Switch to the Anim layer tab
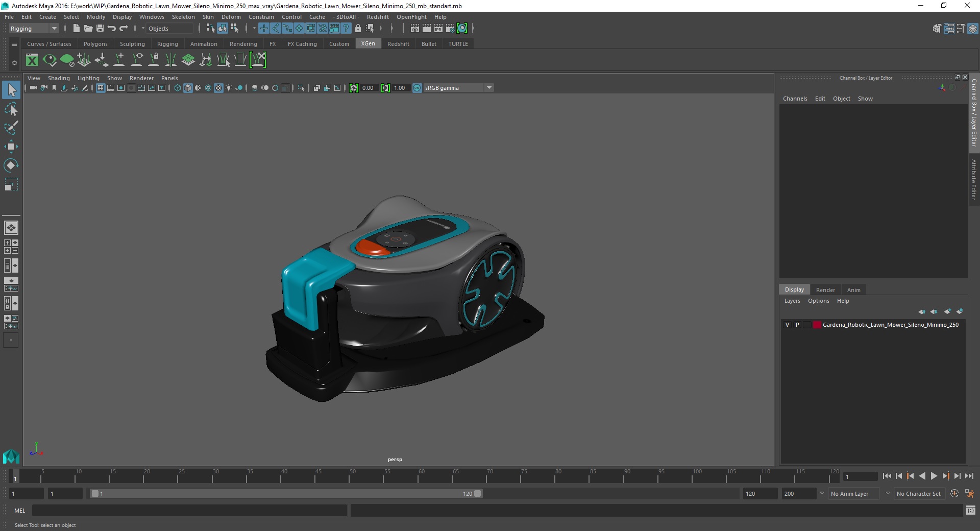The width and height of the screenshot is (980, 531). [x=853, y=290]
